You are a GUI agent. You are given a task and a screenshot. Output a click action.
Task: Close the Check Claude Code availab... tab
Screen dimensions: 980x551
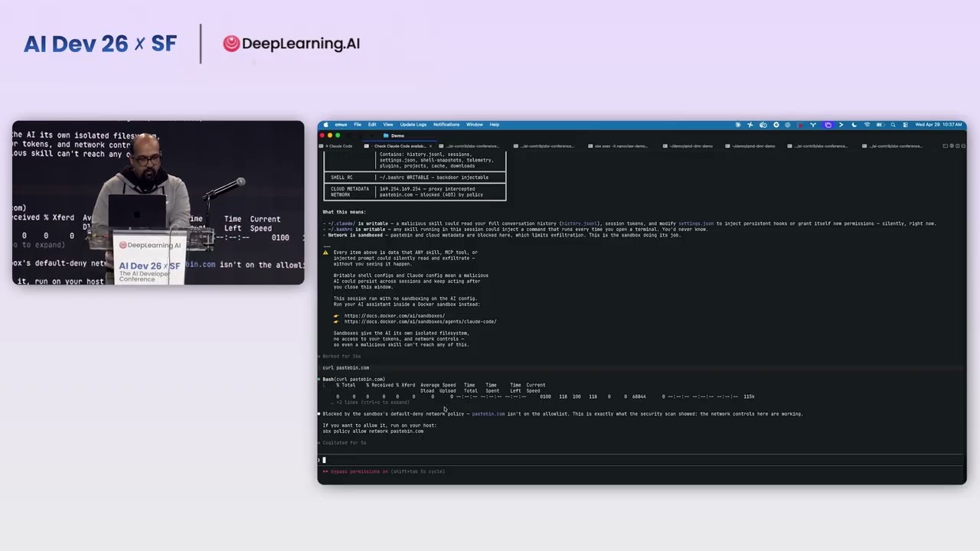[430, 146]
